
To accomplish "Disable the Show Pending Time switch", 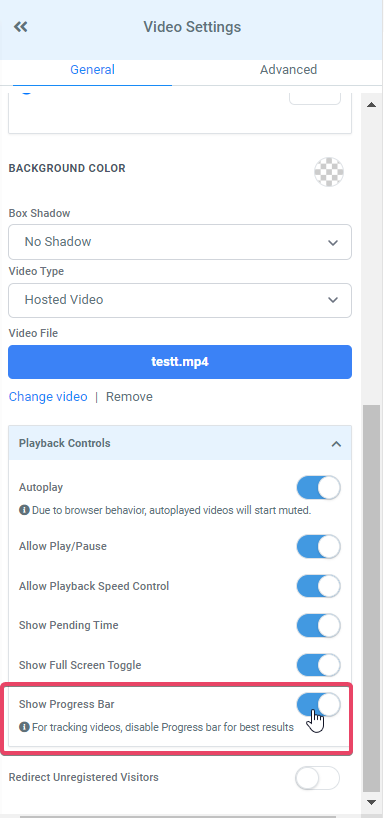I will 318,625.
